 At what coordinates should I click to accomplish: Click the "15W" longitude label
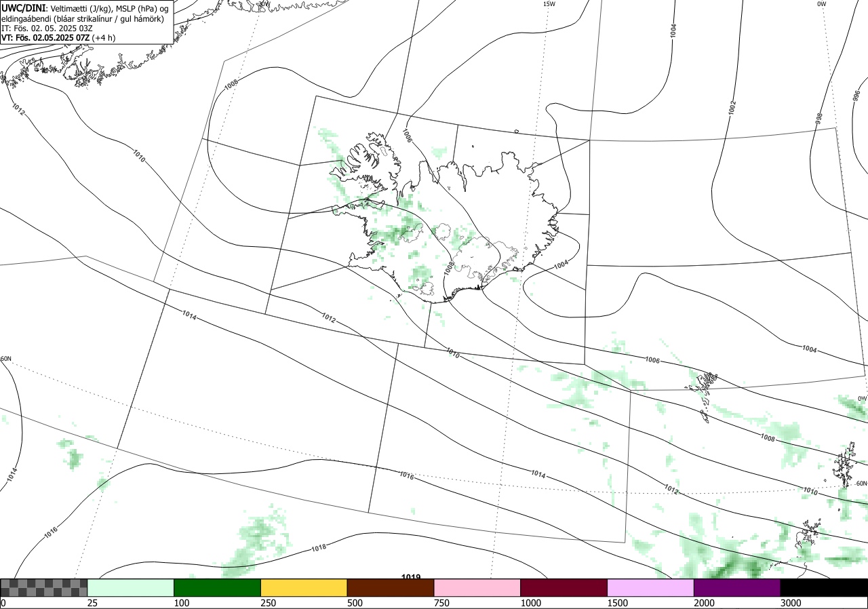tap(549, 4)
